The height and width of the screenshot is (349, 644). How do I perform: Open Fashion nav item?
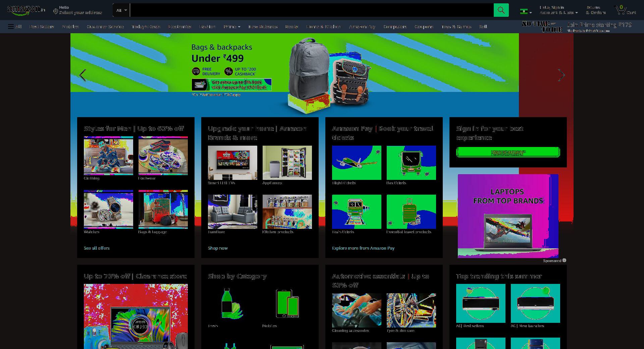coord(207,27)
